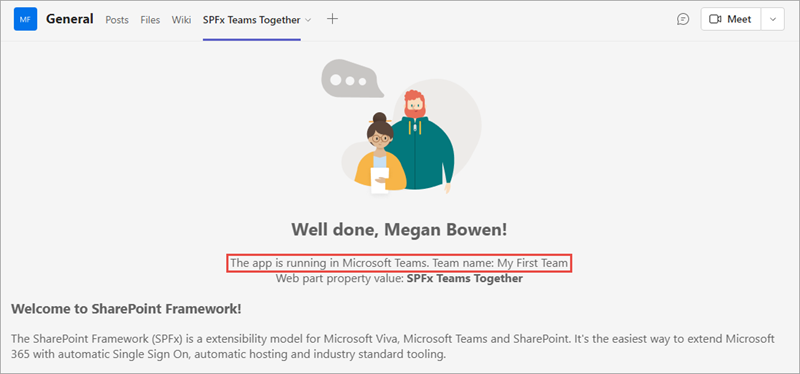Select the SPFx Teams Together tab
The image size is (800, 374).
(x=252, y=20)
